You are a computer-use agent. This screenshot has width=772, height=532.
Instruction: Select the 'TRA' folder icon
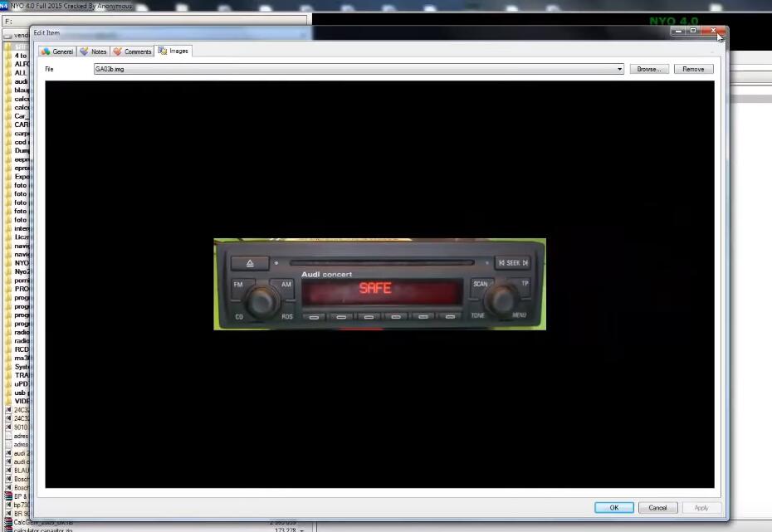(x=8, y=375)
